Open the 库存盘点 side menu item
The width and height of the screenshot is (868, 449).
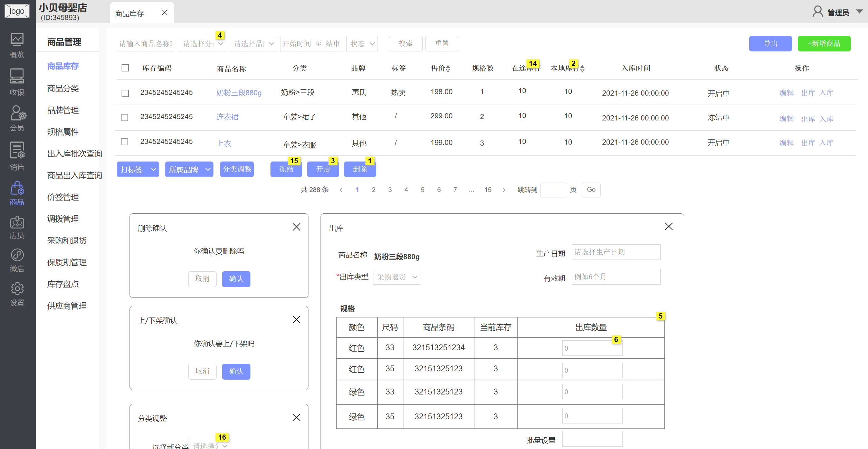(63, 284)
